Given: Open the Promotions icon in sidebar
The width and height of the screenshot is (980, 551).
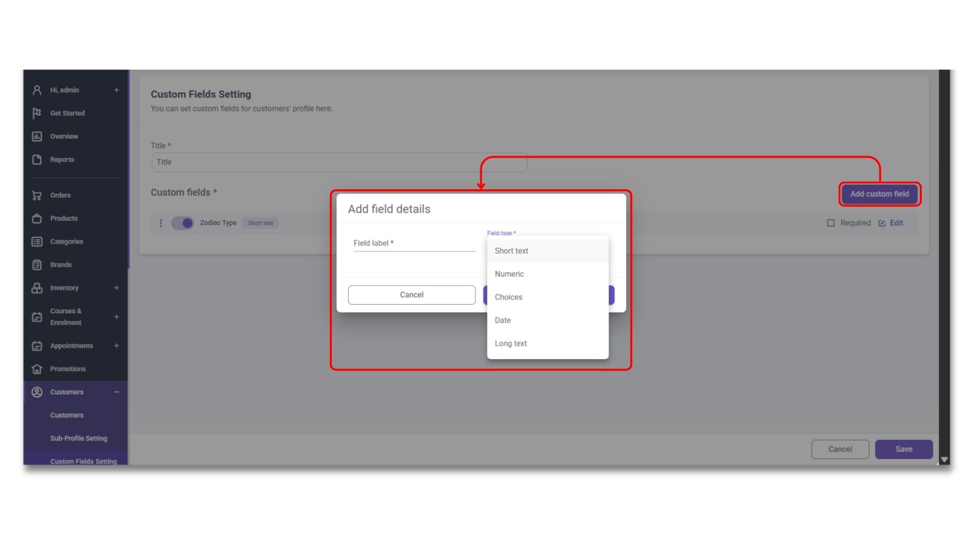Looking at the screenshot, I should tap(37, 369).
